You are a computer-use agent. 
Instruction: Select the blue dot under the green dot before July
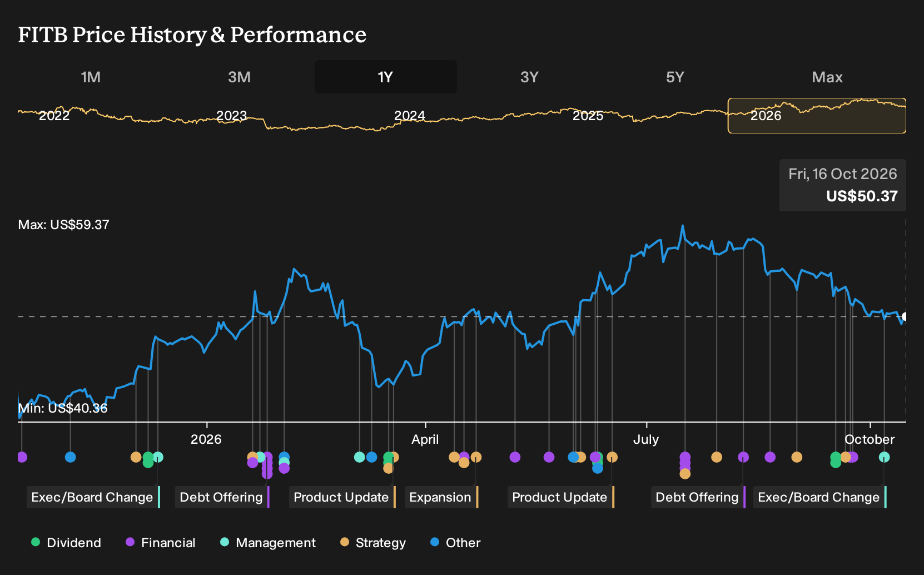click(598, 468)
